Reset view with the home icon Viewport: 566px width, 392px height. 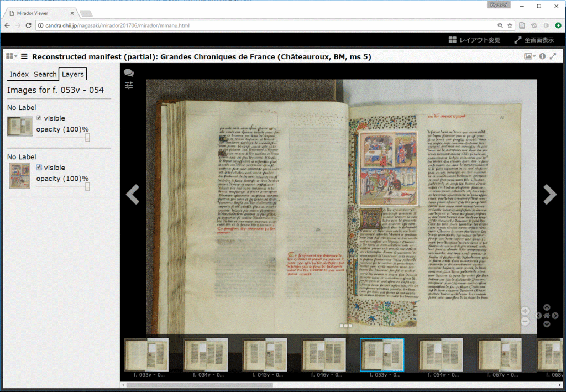click(x=547, y=316)
